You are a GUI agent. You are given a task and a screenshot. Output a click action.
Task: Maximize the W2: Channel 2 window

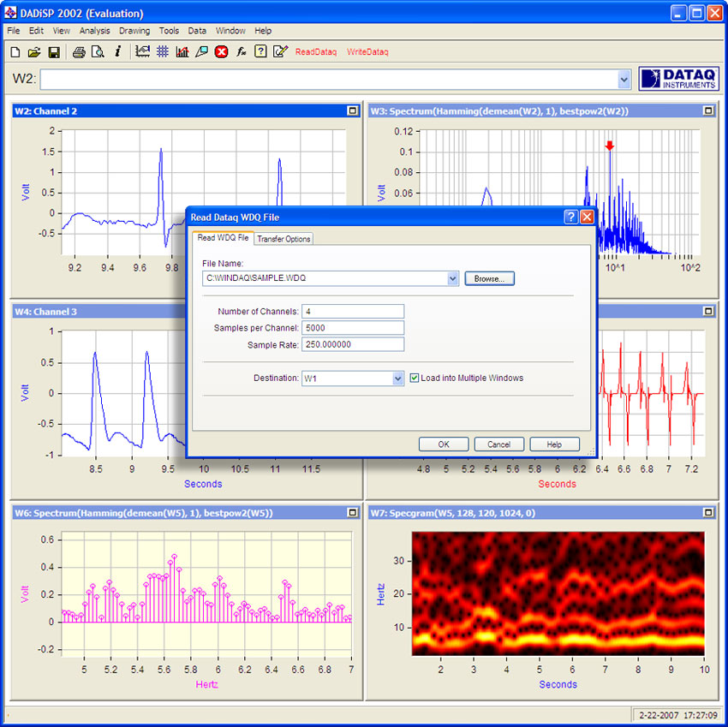pos(352,111)
